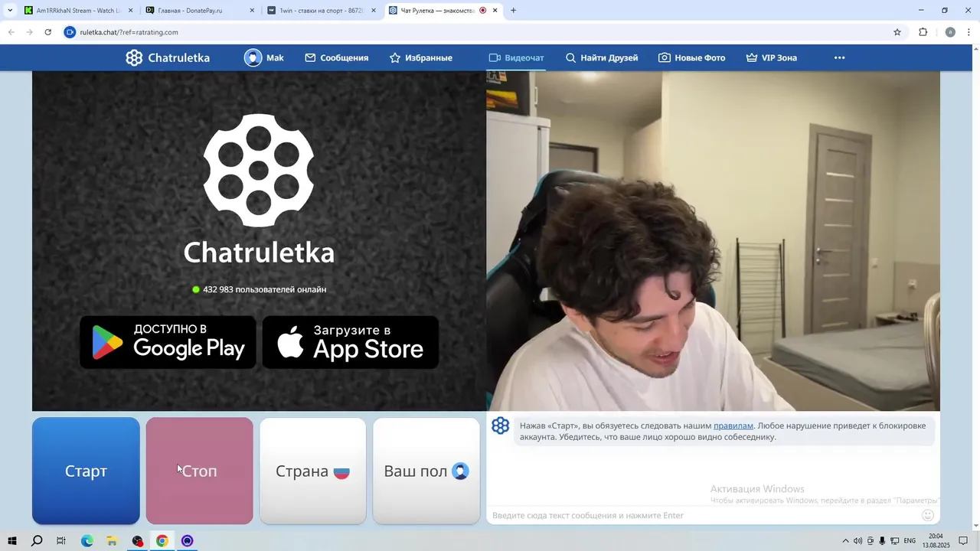
Task: Open the taskbar clock and date
Action: point(937,541)
